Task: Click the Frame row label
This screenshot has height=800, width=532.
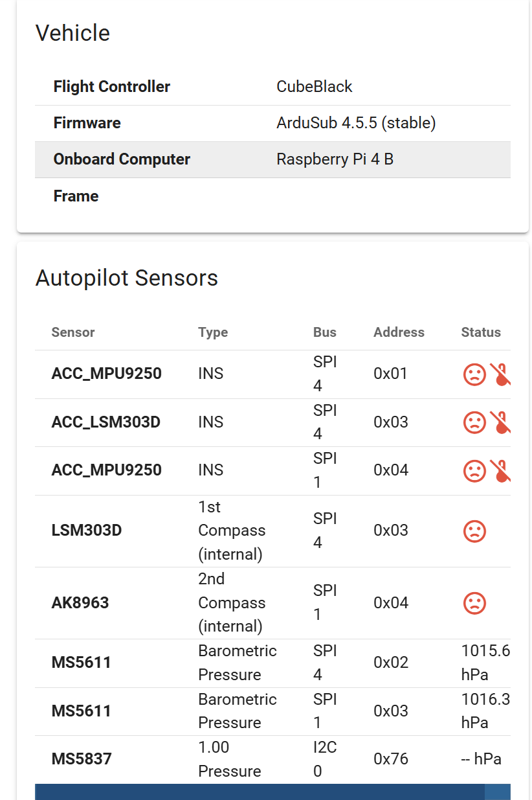Action: [x=76, y=196]
